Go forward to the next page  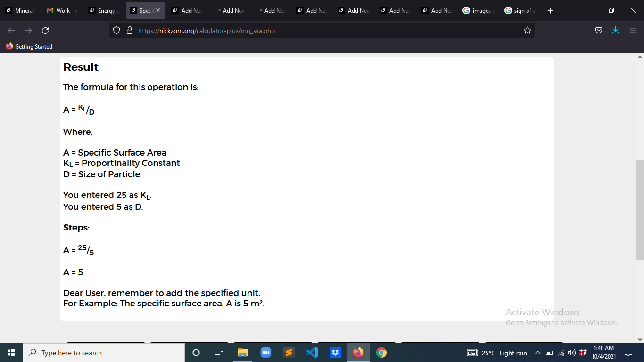[28, 31]
